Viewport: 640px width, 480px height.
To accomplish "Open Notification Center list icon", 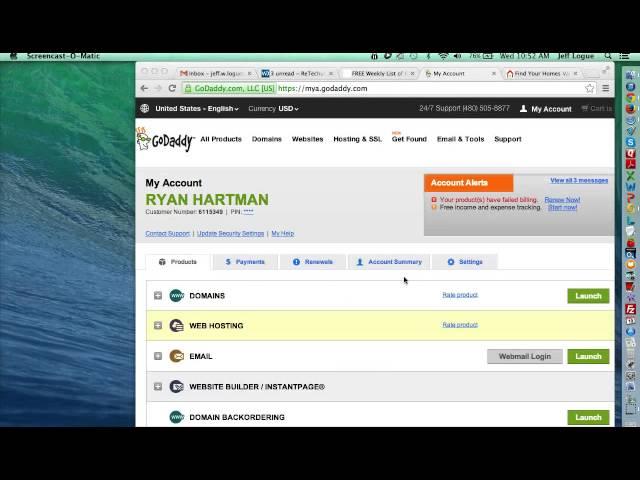I will [x=624, y=56].
